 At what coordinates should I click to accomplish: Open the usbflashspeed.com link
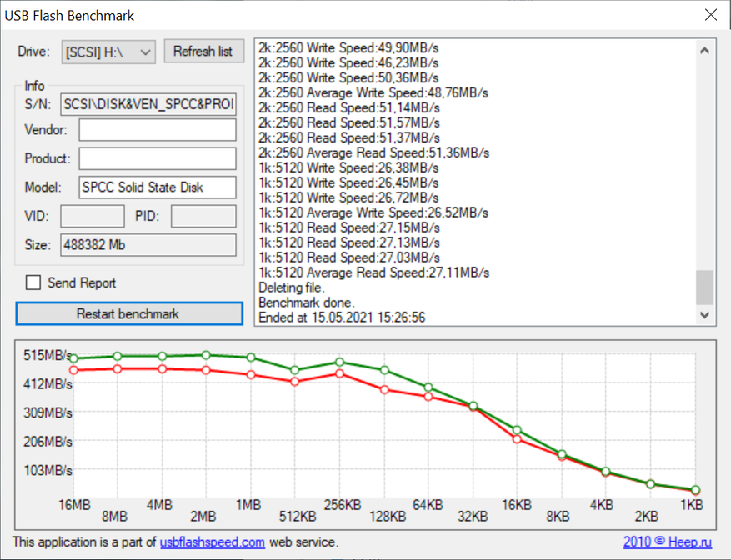pyautogui.click(x=213, y=542)
